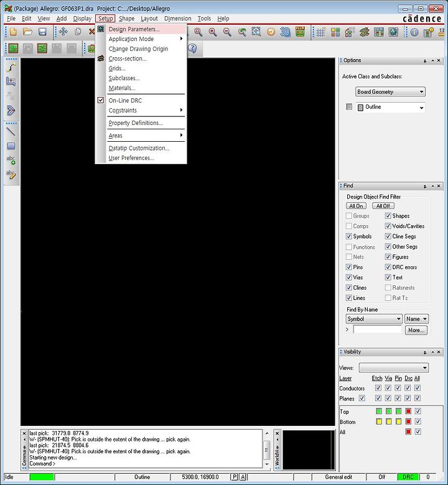
Task: Toggle Conductors Etch visibility checkbox
Action: point(378,388)
